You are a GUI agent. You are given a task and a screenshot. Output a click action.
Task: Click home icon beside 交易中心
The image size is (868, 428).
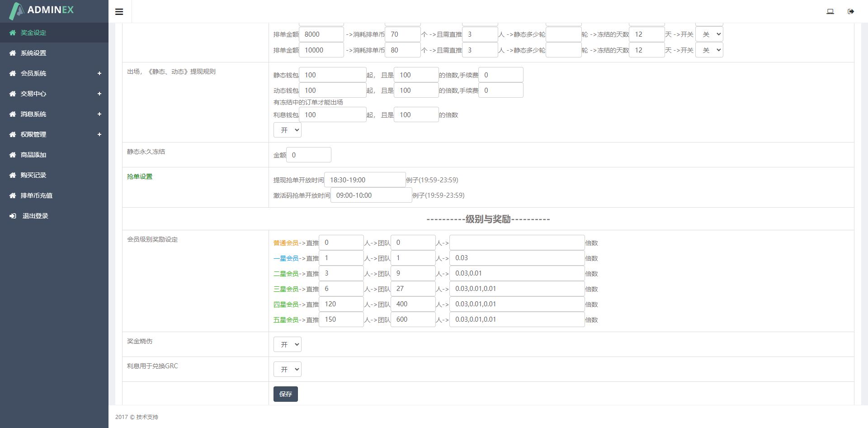(13, 94)
